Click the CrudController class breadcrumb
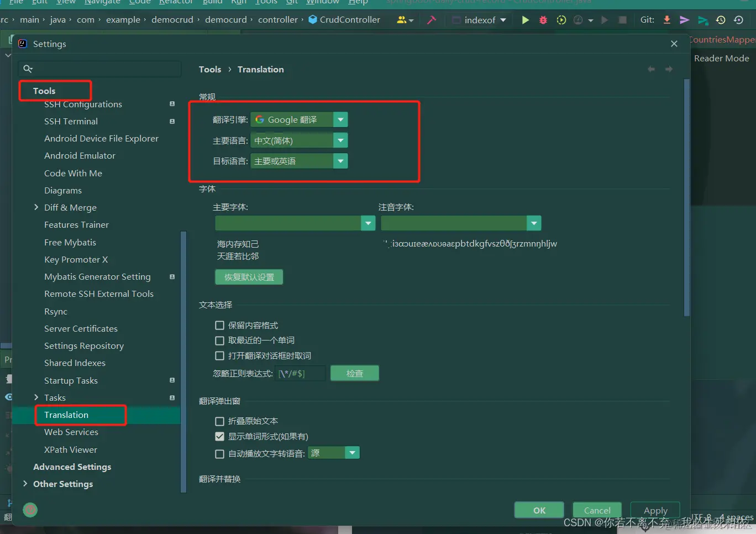 344,20
